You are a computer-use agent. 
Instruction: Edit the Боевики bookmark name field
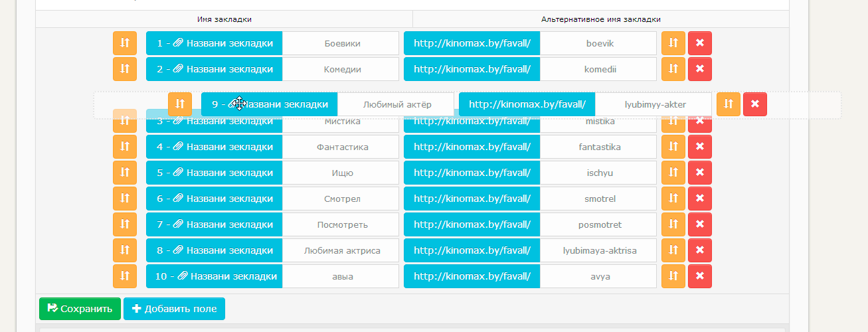341,43
